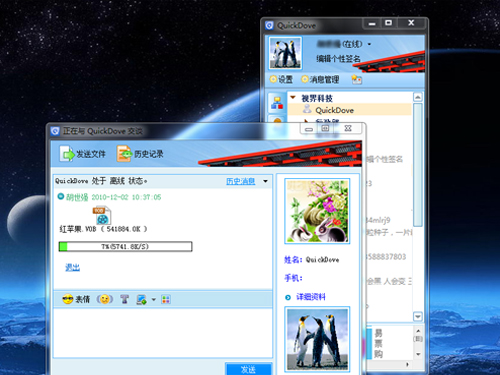Click the contact list vertical scrollbar thumb
Screen dimensions: 500x375
(418, 165)
